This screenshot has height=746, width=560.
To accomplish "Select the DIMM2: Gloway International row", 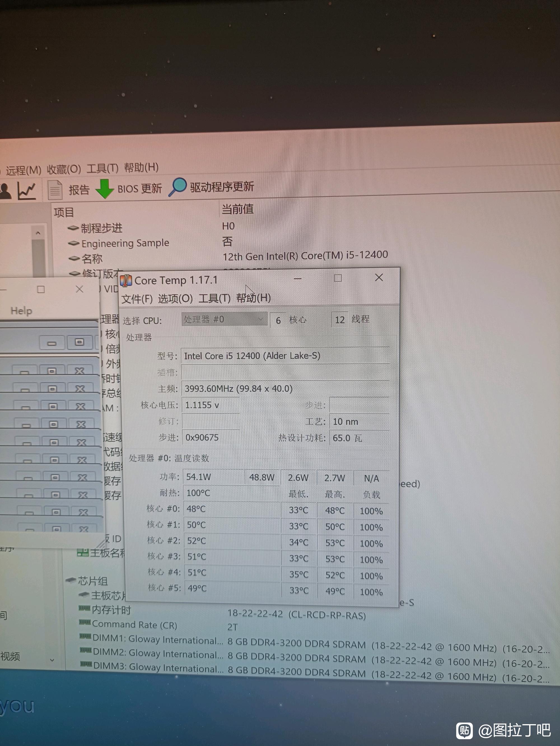I will 158,653.
